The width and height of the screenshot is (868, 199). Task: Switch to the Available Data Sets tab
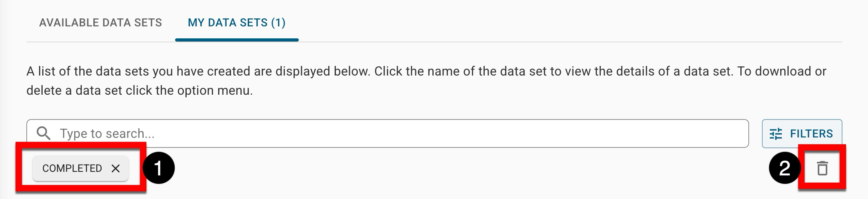coord(101,23)
